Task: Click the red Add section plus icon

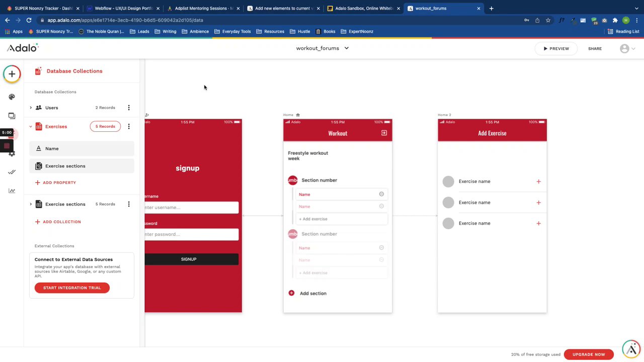Action: coord(291,293)
